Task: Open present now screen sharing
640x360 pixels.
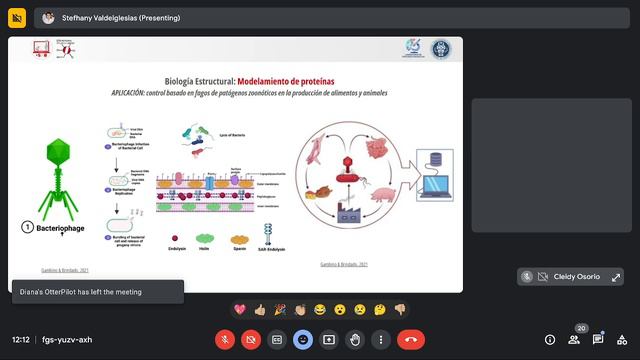Action: coord(329,340)
